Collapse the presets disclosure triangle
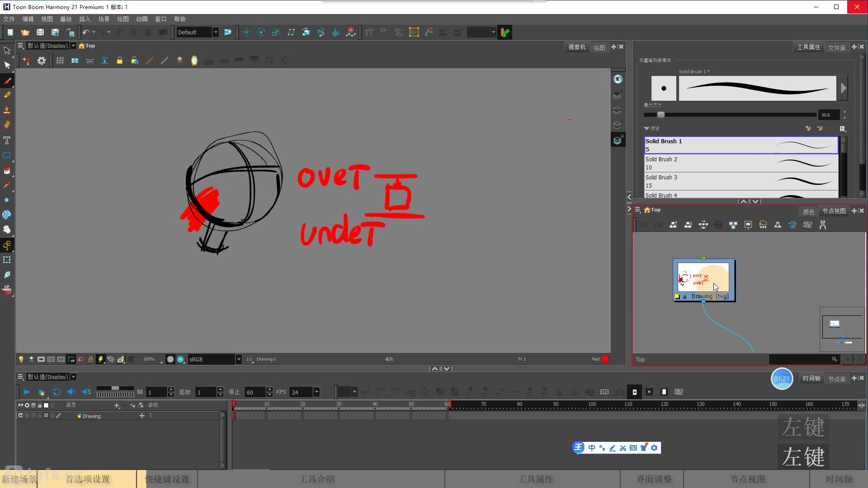This screenshot has width=868, height=488. (646, 128)
